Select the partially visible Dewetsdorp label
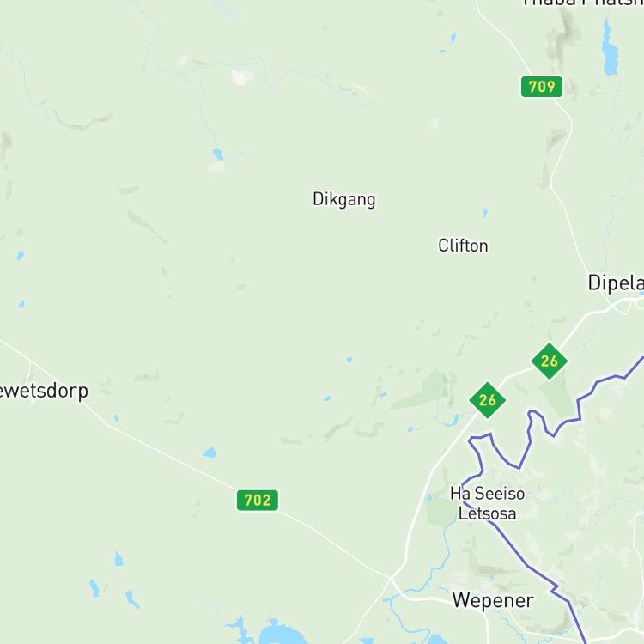644x644 pixels. pos(44,391)
